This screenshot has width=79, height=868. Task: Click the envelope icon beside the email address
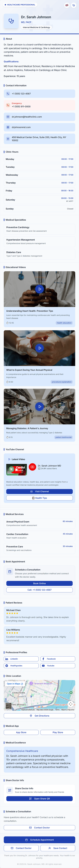8,117
